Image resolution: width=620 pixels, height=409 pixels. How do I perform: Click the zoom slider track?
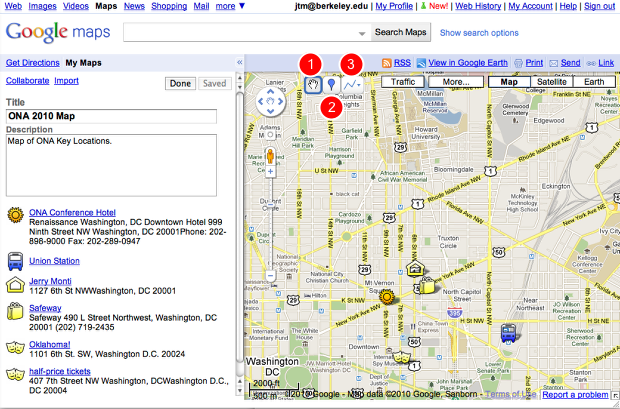270,223
